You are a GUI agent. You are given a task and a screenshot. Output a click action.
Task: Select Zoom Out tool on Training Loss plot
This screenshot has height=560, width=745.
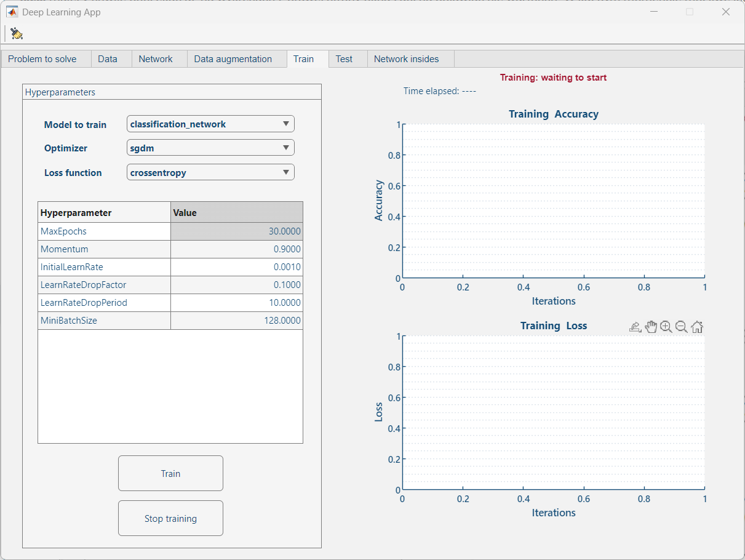tap(681, 327)
